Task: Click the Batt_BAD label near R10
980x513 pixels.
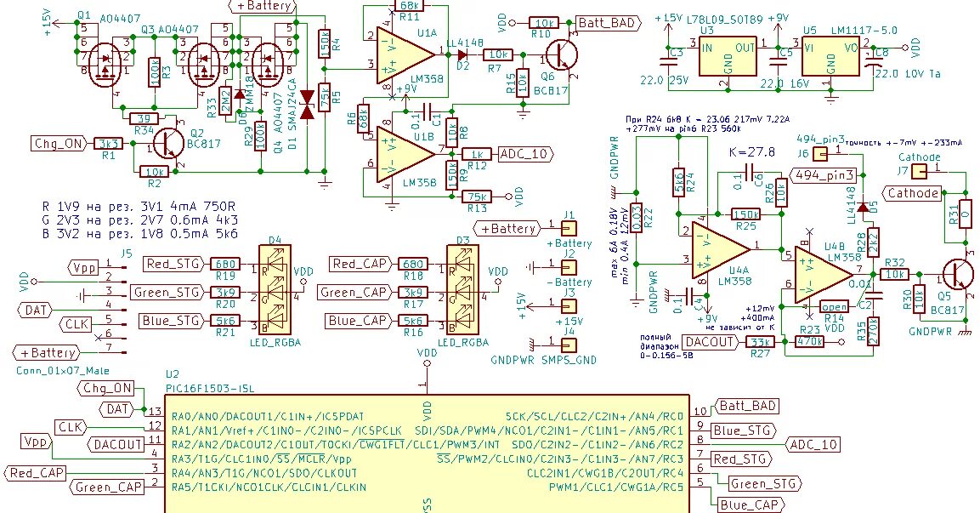Action: 608,23
